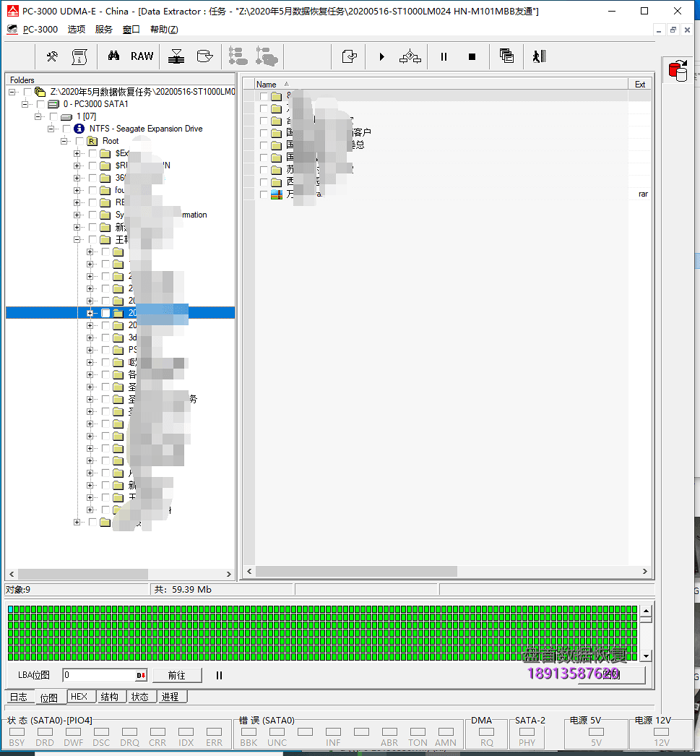Open the PC-3000 menu
This screenshot has height=756, width=700.
click(x=40, y=30)
